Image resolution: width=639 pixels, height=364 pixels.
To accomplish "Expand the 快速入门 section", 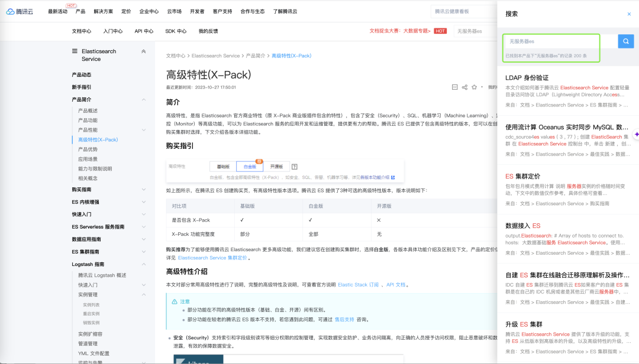I will 144,214.
